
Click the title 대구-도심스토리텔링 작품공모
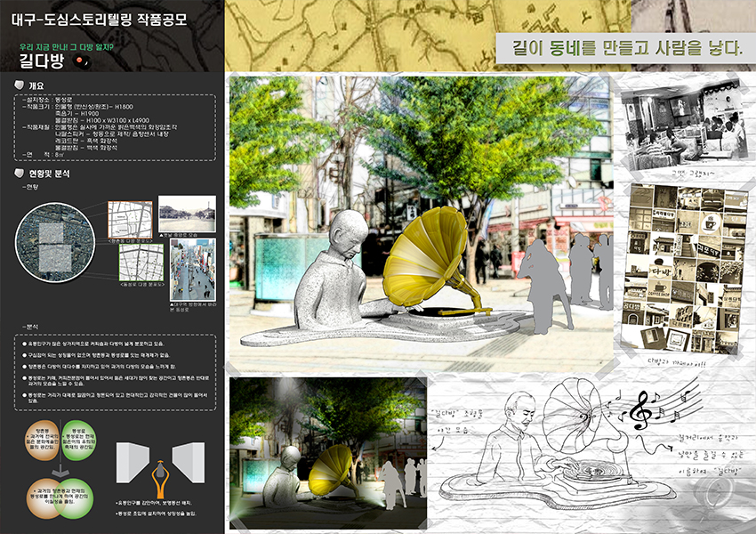click(99, 20)
